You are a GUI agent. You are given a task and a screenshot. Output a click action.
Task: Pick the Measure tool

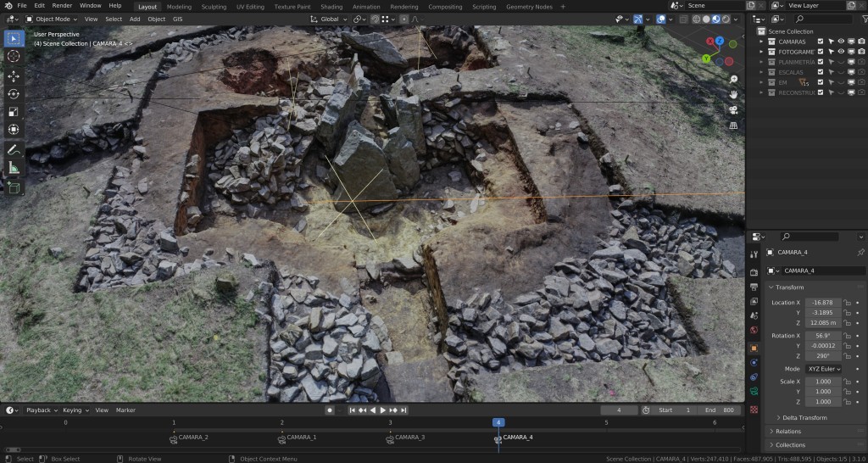coord(14,168)
